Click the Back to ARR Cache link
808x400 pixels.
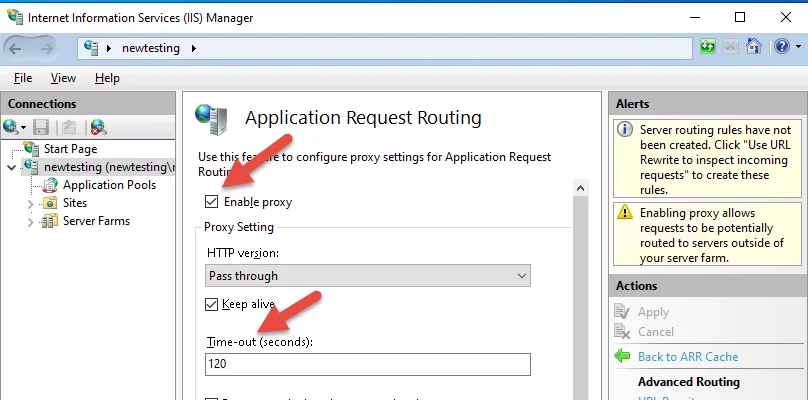coord(687,356)
